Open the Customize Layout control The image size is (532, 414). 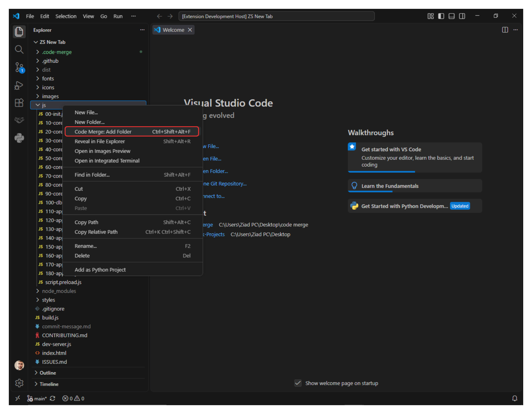click(x=431, y=16)
